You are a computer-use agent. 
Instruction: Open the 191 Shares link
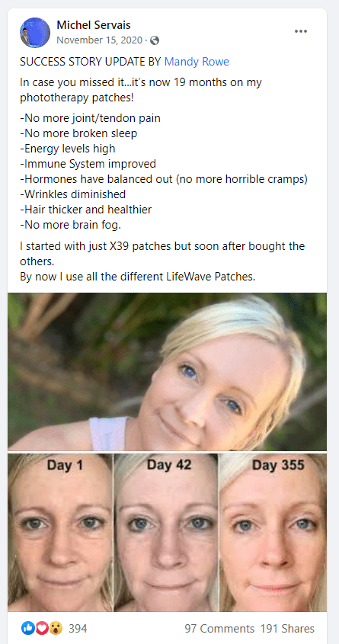pyautogui.click(x=287, y=629)
